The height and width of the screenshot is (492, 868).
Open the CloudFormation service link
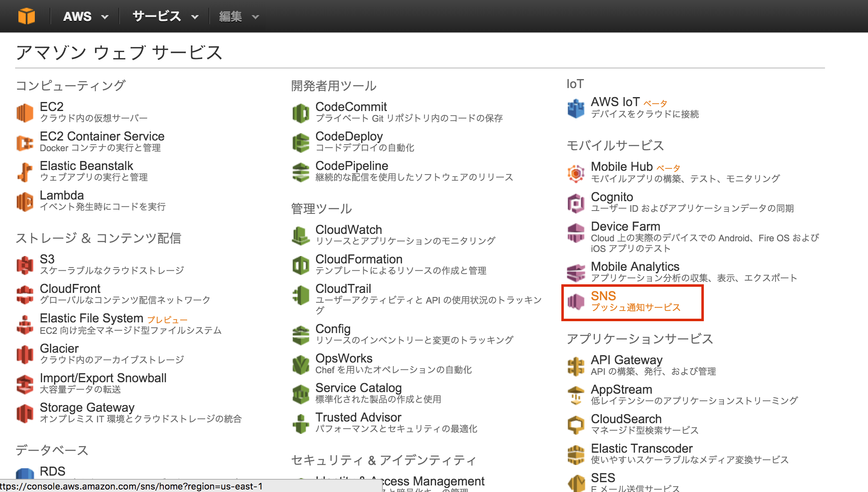[359, 259]
